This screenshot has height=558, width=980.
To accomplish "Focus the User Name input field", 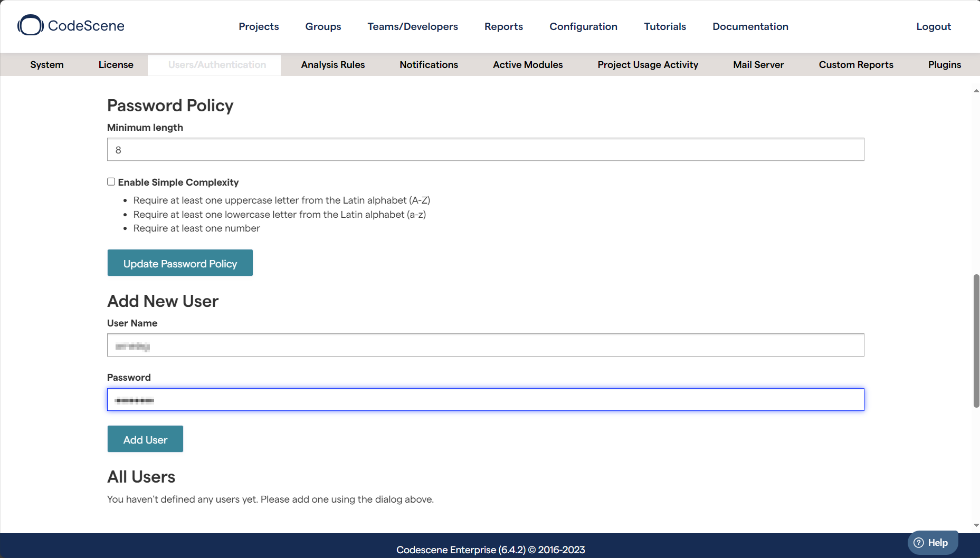I will 486,345.
